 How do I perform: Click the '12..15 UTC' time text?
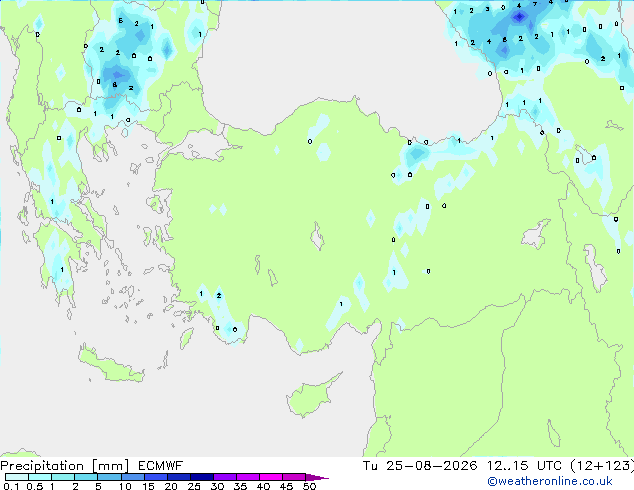point(524,466)
